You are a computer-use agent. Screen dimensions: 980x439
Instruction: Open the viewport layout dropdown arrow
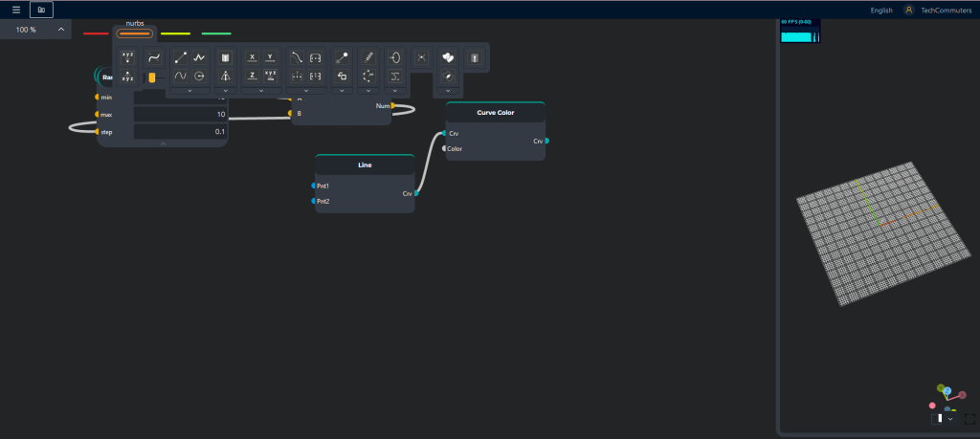click(x=950, y=419)
